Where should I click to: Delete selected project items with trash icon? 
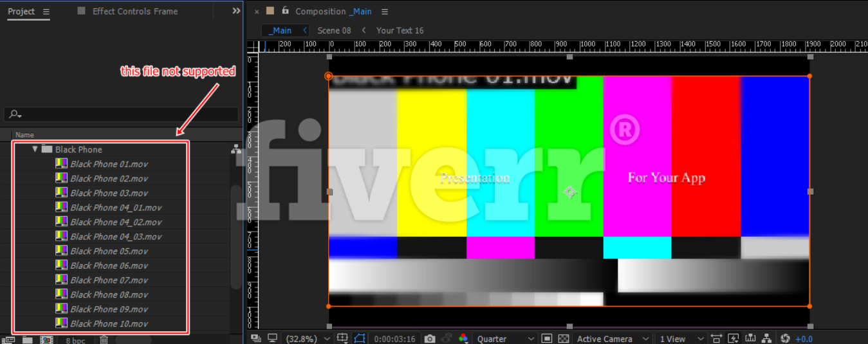tap(104, 339)
